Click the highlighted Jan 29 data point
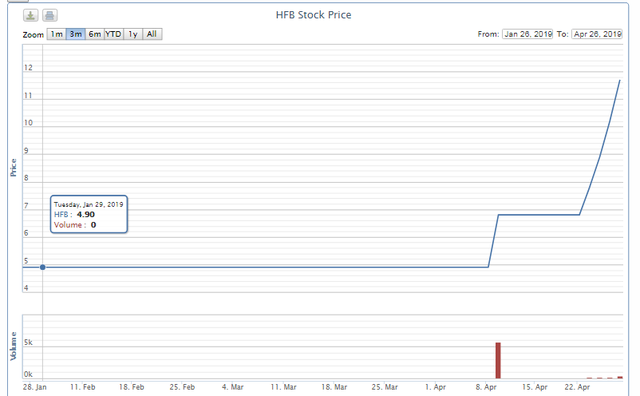 pos(42,267)
